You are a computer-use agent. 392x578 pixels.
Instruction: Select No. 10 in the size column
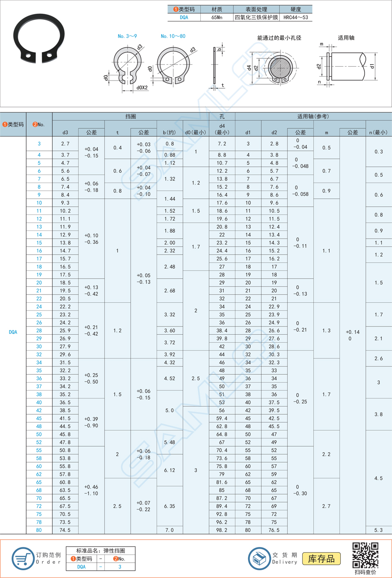click(x=39, y=203)
